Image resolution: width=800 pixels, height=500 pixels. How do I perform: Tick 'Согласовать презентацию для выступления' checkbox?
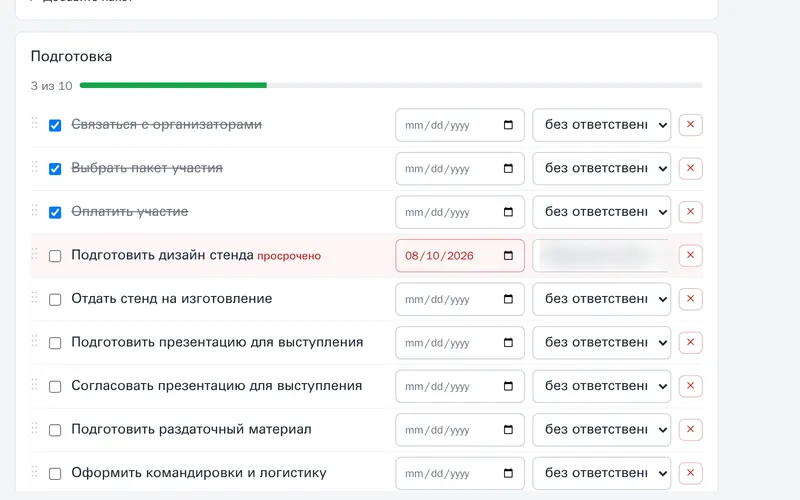[x=55, y=387]
